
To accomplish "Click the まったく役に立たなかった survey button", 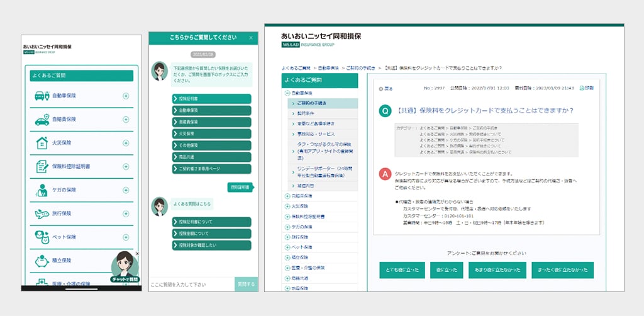I will click(x=562, y=270).
